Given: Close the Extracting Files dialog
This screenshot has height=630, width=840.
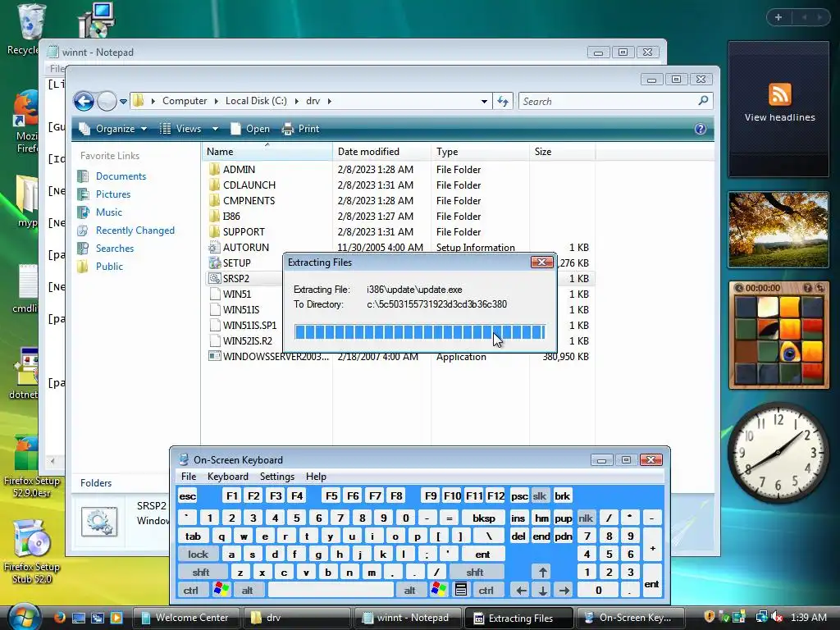Looking at the screenshot, I should tap(541, 262).
